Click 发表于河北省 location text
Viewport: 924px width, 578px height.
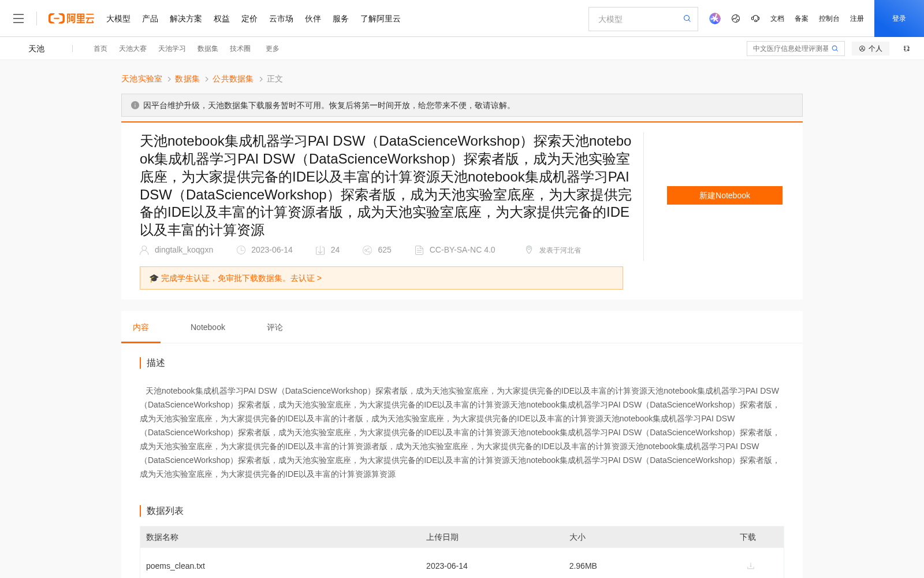point(560,250)
